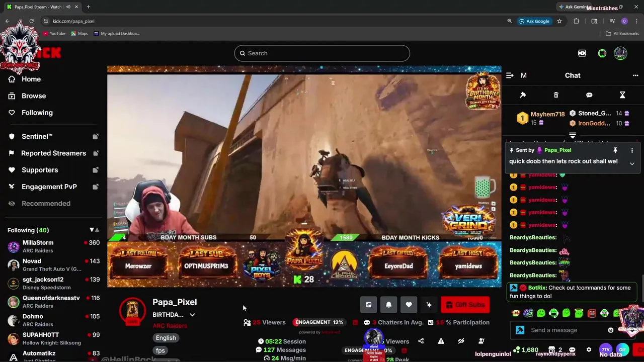
Task: Click the emoji picker smiley in message box
Action: pos(611,330)
